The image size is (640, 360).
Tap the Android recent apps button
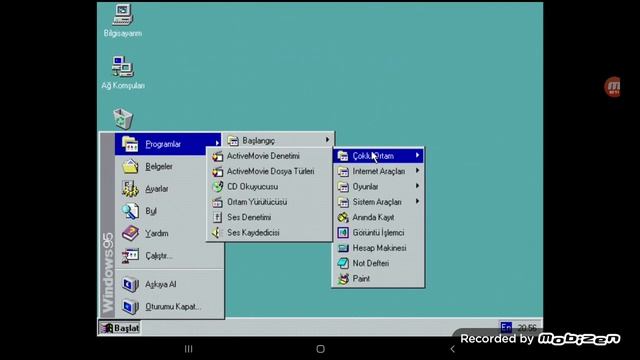point(188,349)
